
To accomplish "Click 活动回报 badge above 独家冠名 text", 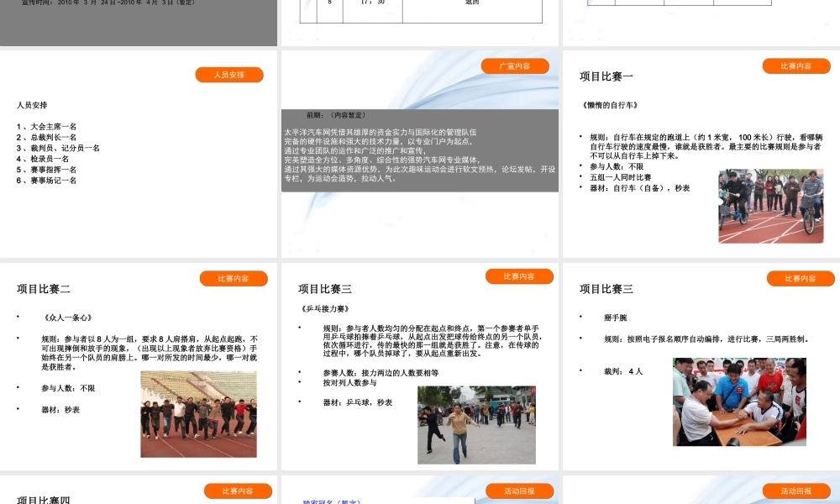I will click(519, 491).
